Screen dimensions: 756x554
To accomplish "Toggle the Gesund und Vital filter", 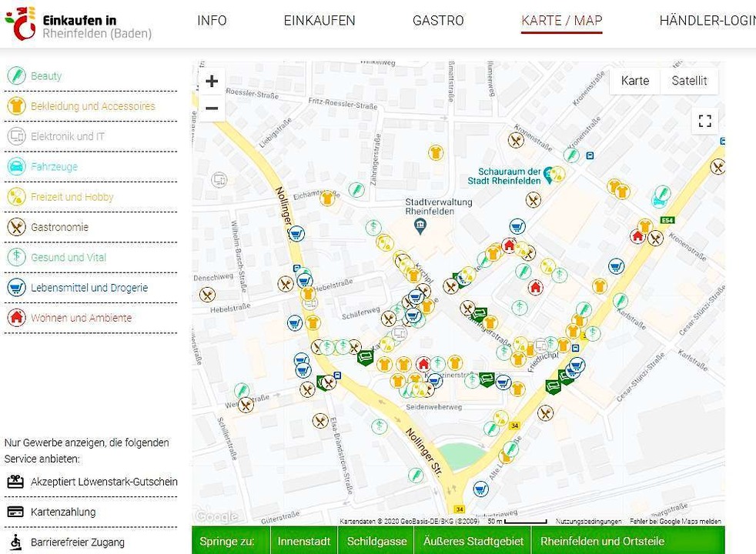I will pos(68,258).
